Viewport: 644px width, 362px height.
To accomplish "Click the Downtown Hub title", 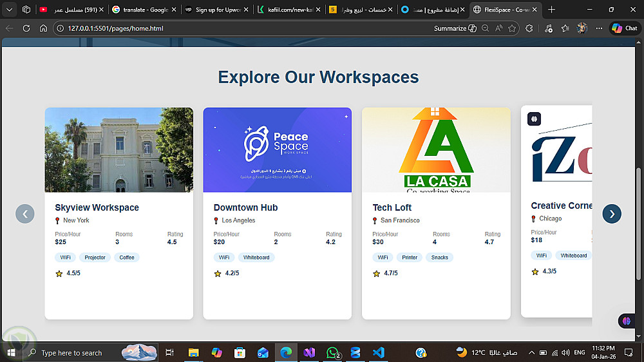I will 245,207.
